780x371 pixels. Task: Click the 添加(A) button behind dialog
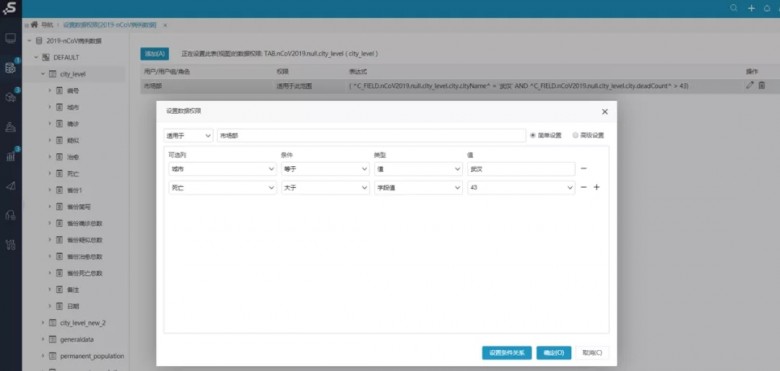click(155, 54)
